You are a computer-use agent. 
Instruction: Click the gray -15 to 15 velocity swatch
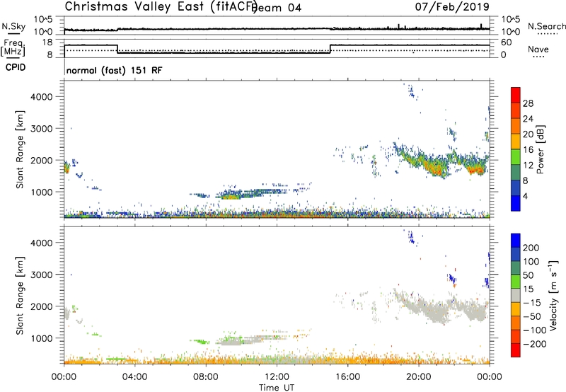coord(516,295)
